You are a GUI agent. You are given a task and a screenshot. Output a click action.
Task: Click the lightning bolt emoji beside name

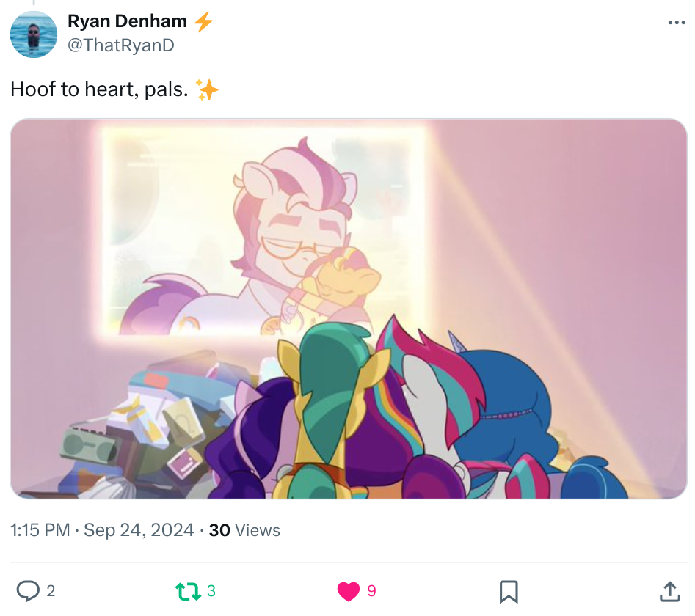[x=204, y=21]
